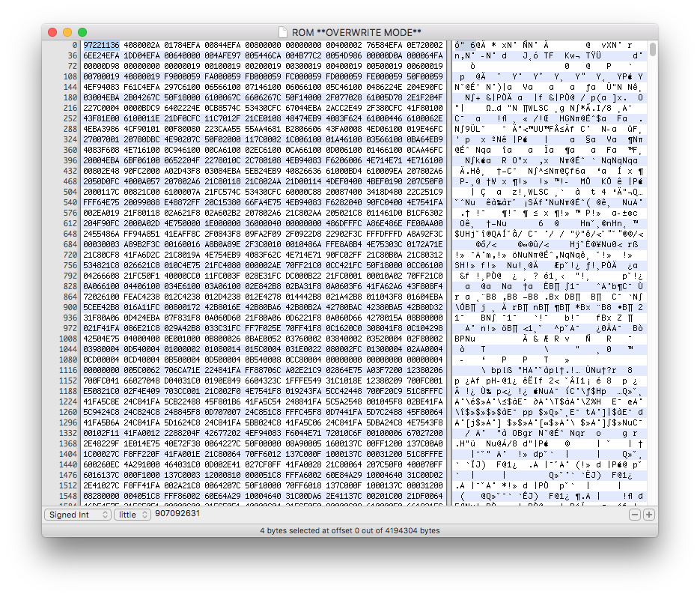Click line offset number 1008
This screenshot has width=700, height=597.
(68, 339)
